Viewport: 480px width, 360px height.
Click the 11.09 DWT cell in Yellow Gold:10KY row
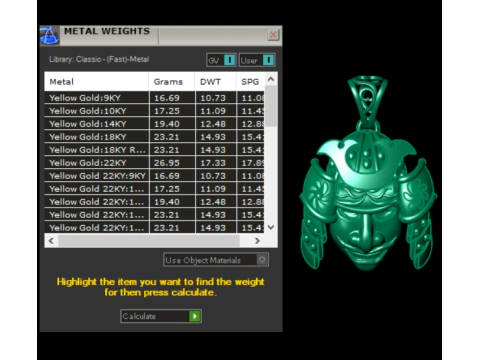pos(216,111)
